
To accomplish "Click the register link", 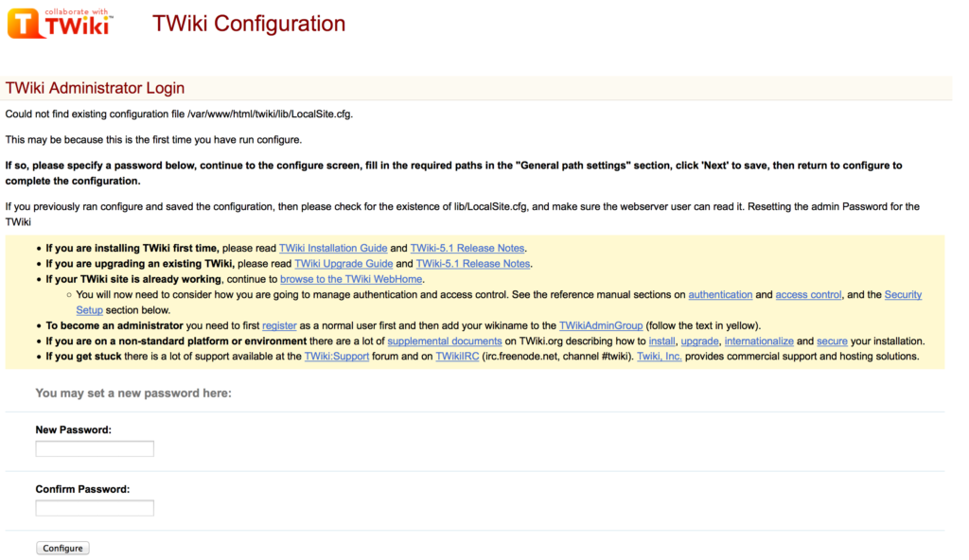I will pos(279,325).
